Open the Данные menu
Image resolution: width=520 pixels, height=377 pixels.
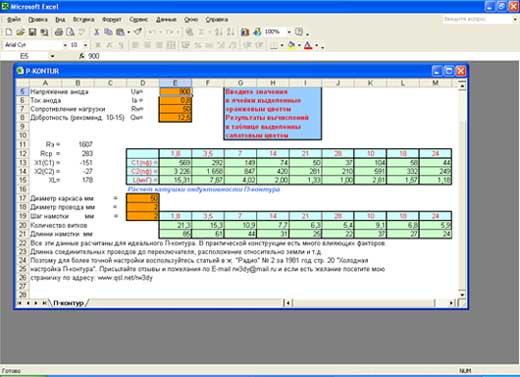coord(166,20)
